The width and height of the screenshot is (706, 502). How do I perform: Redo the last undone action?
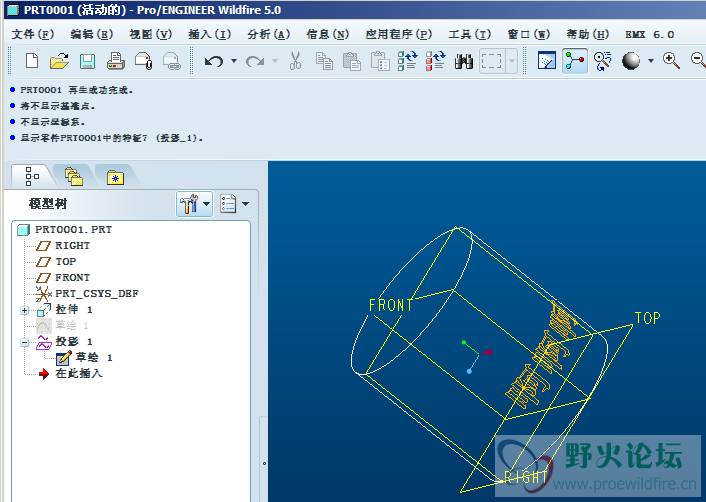[255, 61]
